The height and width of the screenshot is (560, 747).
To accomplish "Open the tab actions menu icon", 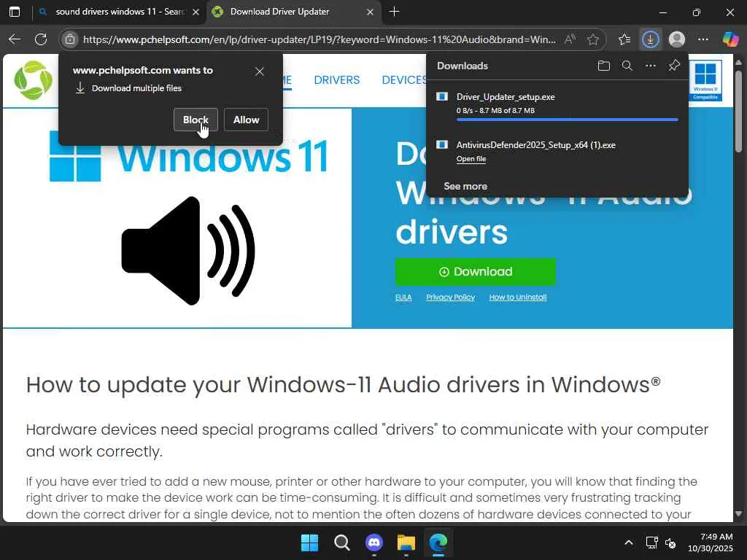I will point(15,12).
